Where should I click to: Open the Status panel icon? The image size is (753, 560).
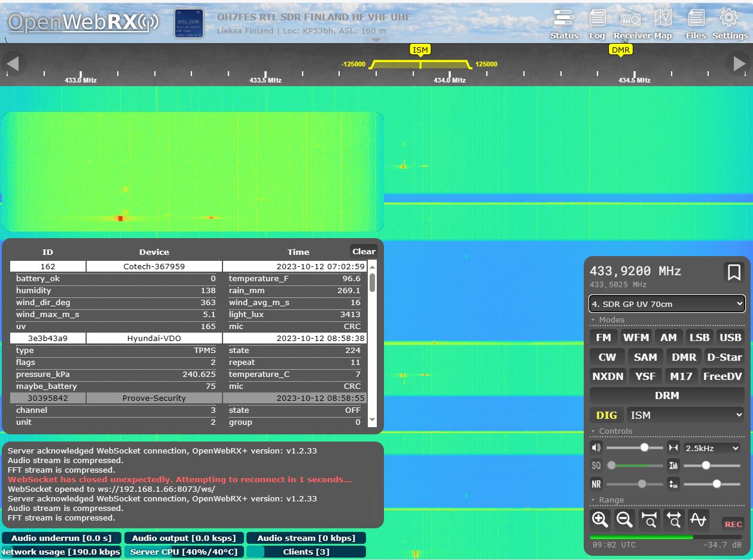564,23
